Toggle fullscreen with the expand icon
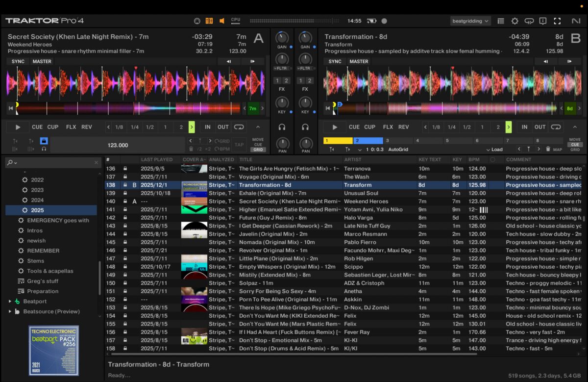This screenshot has height=382, width=588. pos(558,21)
